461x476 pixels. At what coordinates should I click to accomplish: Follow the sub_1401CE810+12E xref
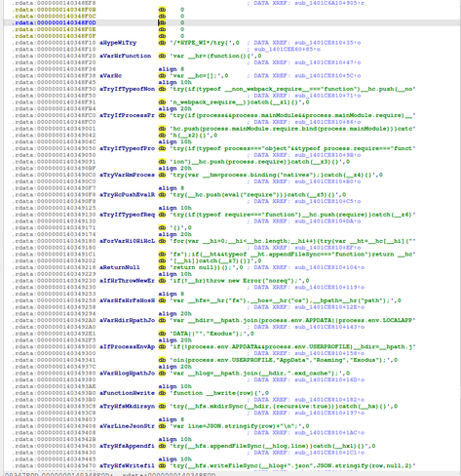point(329,307)
